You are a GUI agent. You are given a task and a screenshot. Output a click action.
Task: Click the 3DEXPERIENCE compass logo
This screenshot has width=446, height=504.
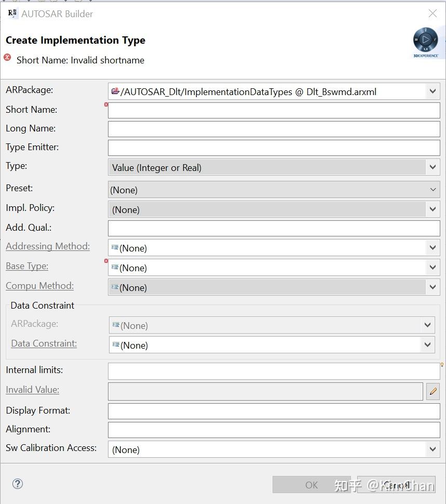(x=426, y=41)
